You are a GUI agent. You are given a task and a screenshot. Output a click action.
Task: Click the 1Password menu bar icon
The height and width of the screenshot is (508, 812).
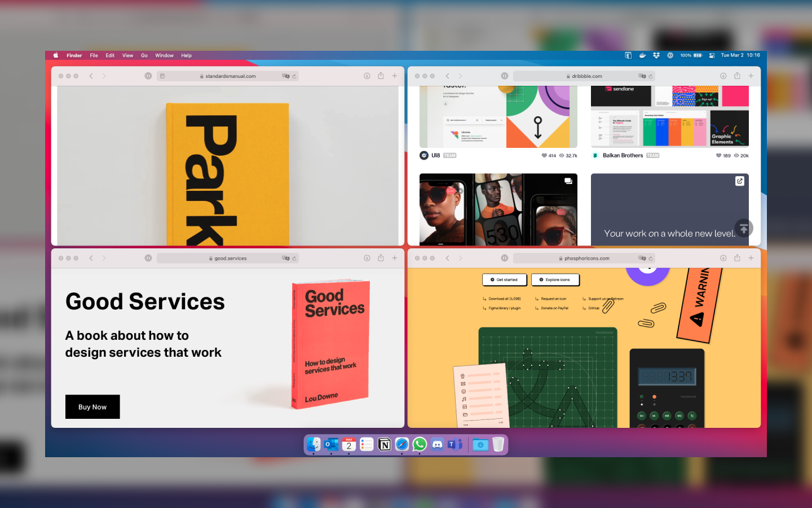(x=670, y=55)
